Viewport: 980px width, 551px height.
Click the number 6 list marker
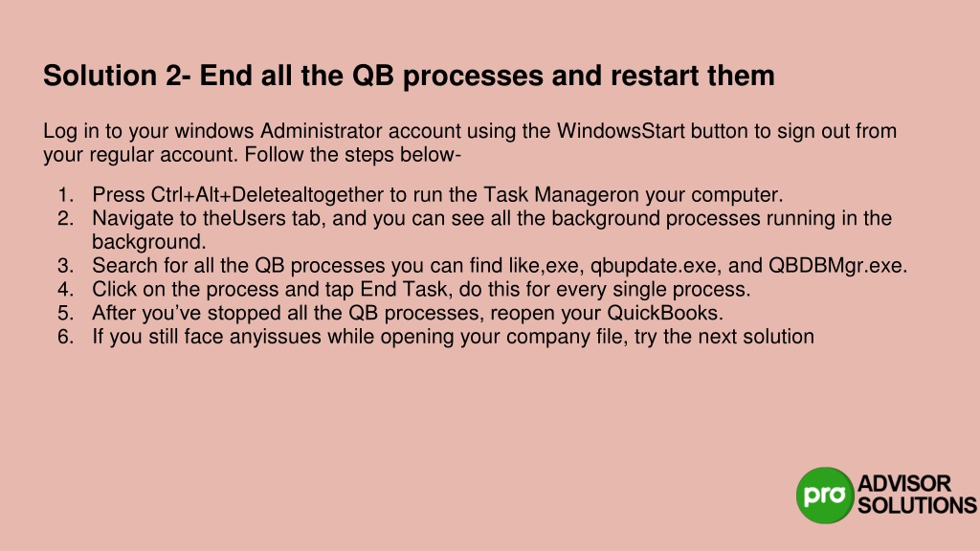(66, 337)
